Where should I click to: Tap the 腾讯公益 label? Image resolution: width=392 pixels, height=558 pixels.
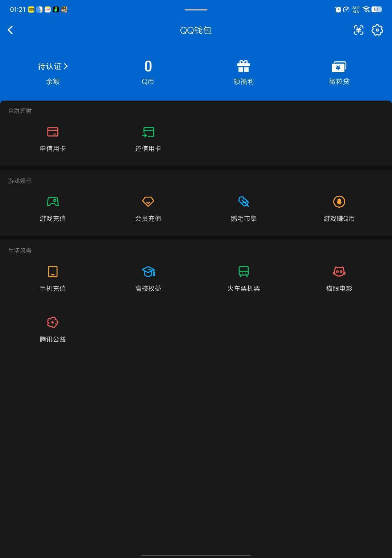pos(53,339)
